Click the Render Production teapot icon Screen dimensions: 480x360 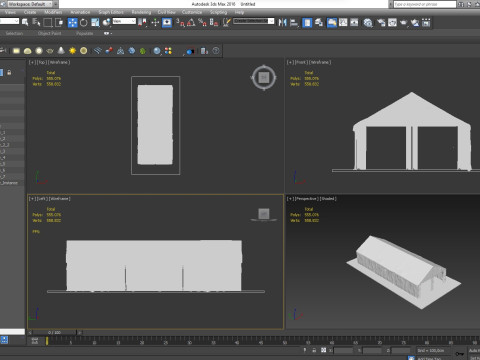[x=404, y=22]
